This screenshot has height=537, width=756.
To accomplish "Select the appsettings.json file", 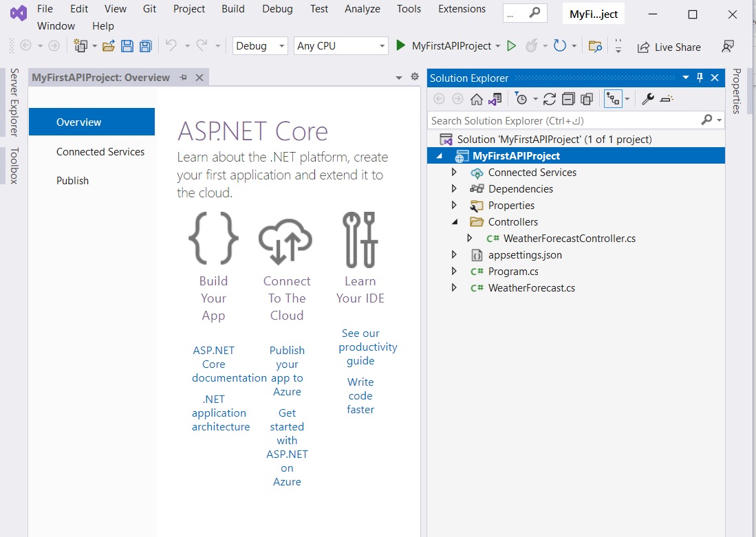I will (525, 254).
